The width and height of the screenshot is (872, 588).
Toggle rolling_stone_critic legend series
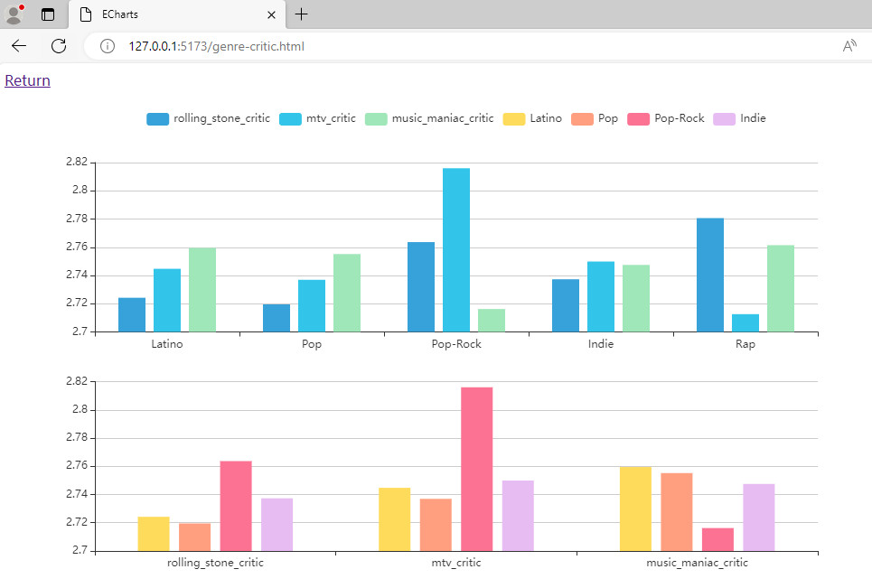(208, 118)
